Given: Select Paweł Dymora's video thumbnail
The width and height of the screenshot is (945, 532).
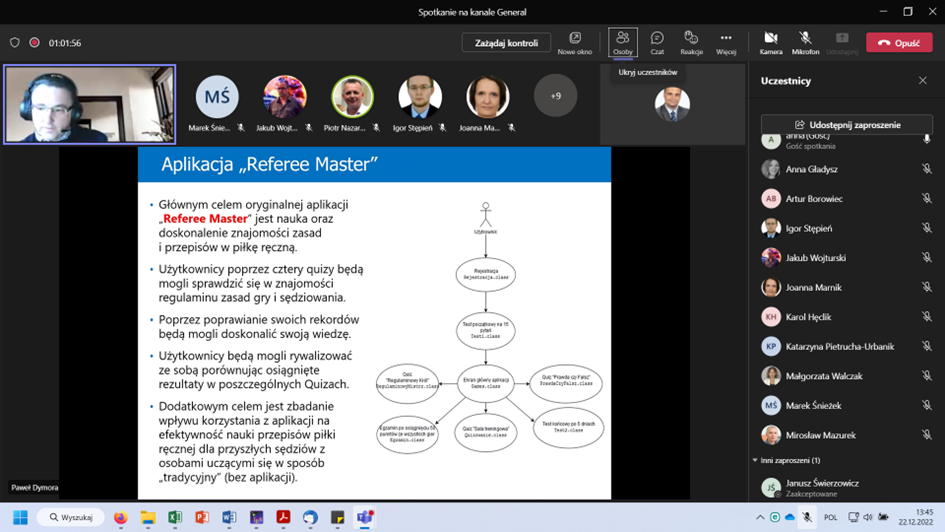Looking at the screenshot, I should pos(90,104).
